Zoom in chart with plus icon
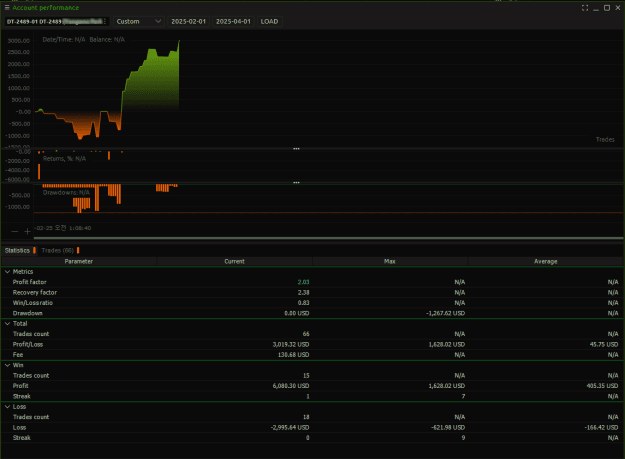625x459 pixels. coord(27,231)
